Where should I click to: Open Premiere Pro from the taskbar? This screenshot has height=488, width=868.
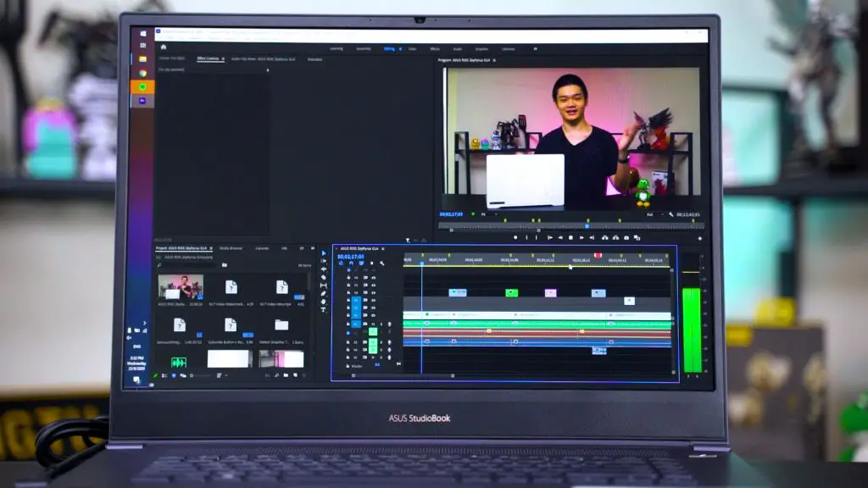tap(142, 101)
